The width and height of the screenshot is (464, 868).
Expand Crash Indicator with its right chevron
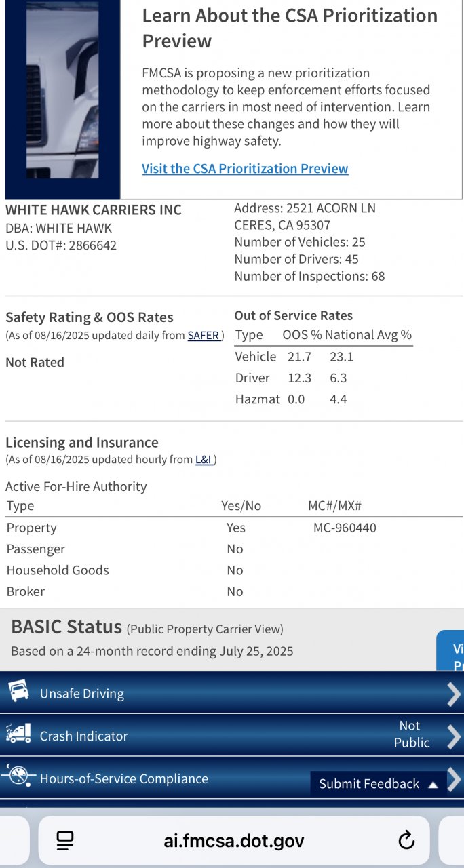[x=453, y=736]
